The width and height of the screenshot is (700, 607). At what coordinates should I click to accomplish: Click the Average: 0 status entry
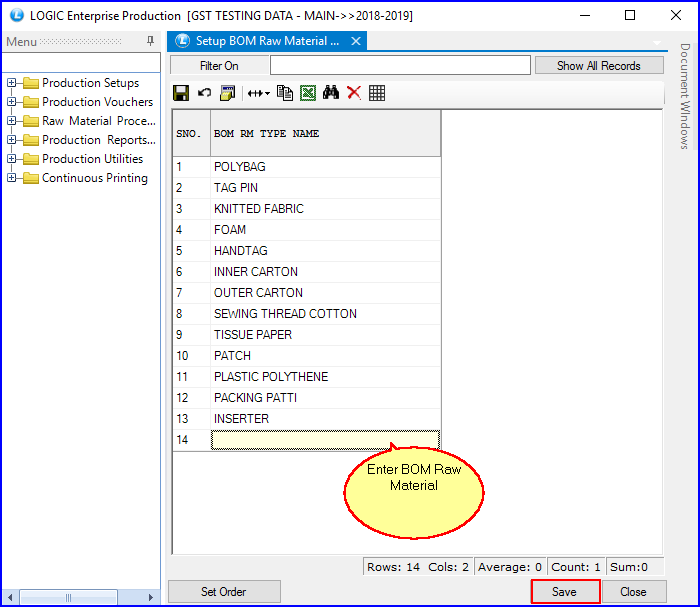point(510,567)
